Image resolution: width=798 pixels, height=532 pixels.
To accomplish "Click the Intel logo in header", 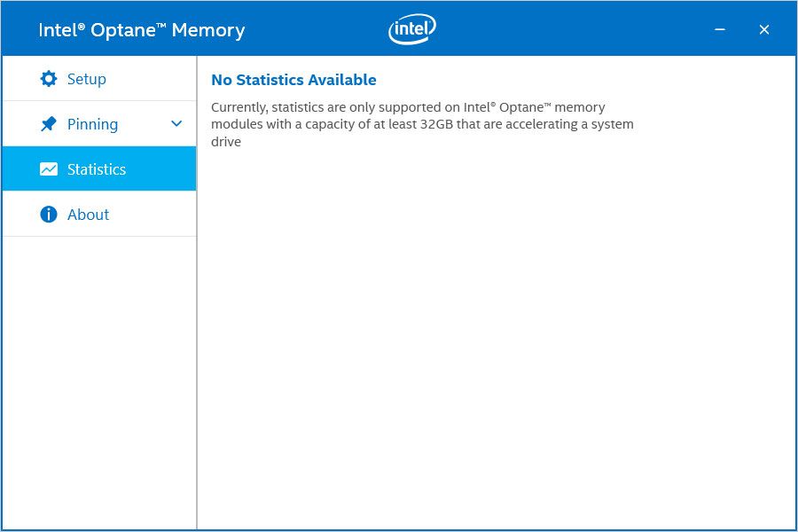I will coord(412,29).
